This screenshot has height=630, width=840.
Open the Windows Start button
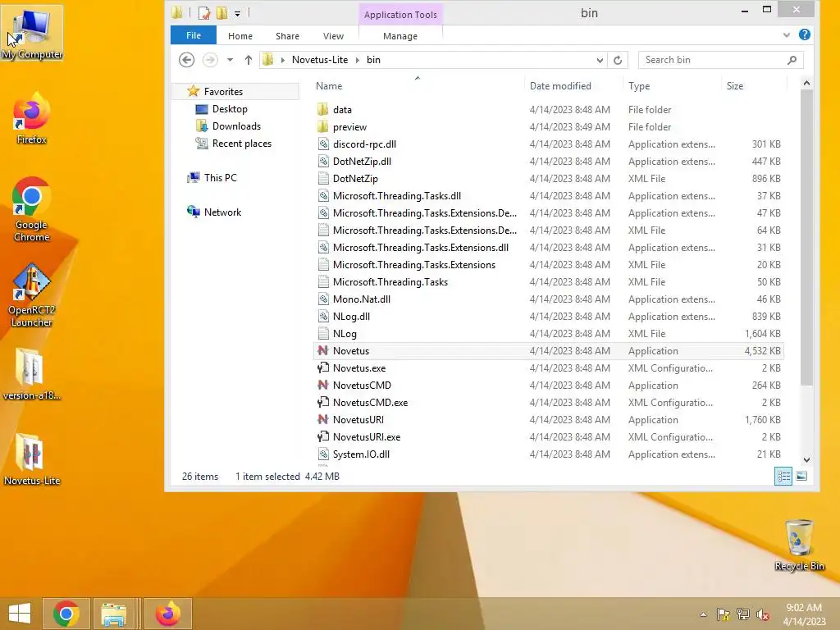[x=20, y=614]
